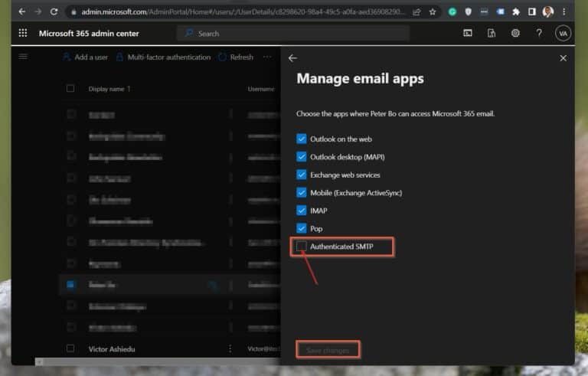Sort by Display name column
Screen dimensions: 588x376
coord(109,89)
